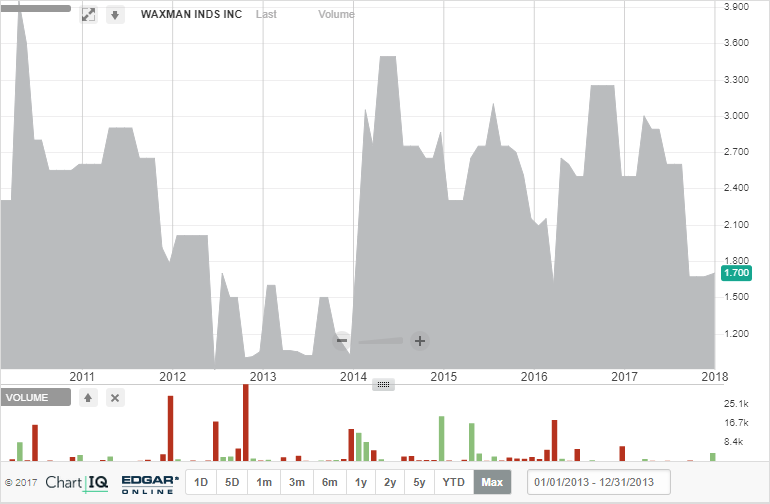The height and width of the screenshot is (504, 770).
Task: Choose the 1y range
Action: click(x=361, y=482)
